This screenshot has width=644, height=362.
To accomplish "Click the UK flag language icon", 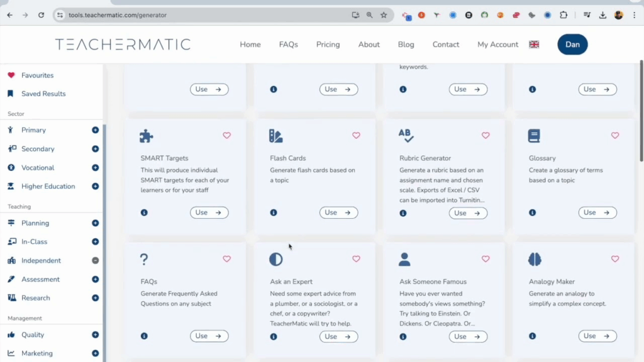I will (534, 45).
